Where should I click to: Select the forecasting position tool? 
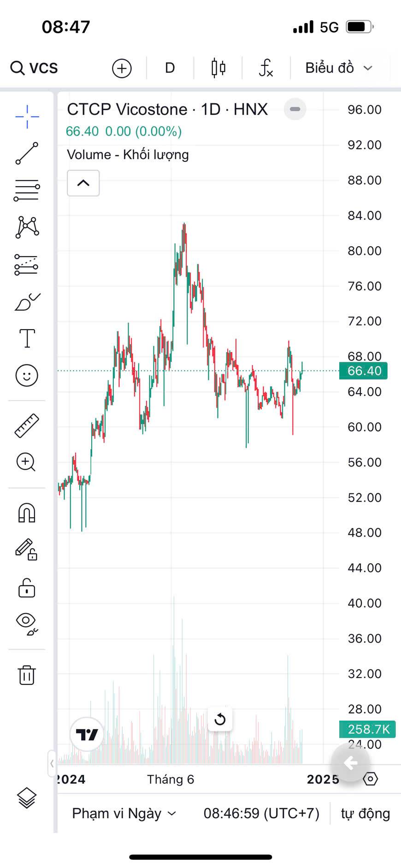(26, 265)
